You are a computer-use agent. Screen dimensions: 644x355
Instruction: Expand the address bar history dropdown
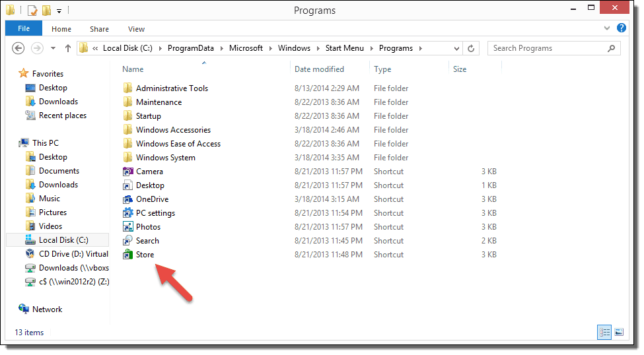(x=456, y=48)
